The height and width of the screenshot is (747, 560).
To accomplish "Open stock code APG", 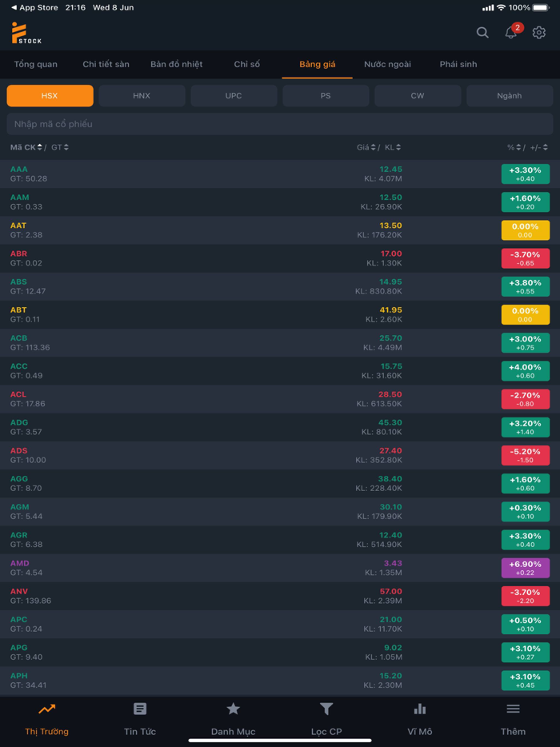I will [x=19, y=647].
